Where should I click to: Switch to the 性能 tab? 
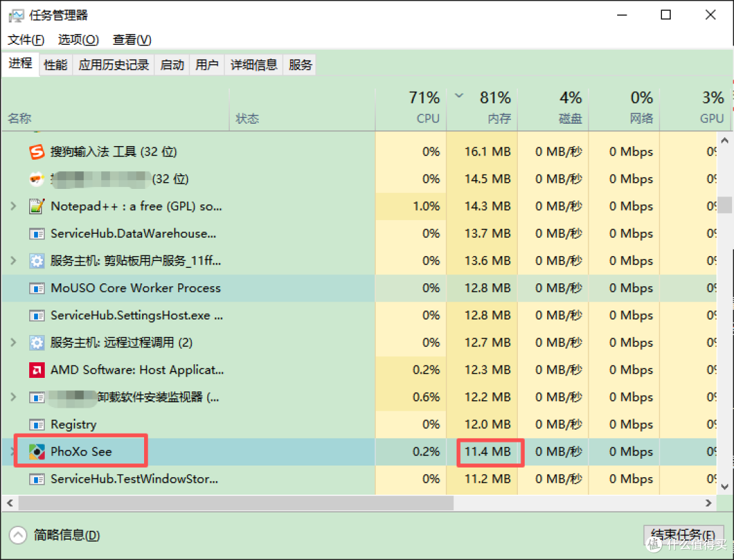[55, 65]
